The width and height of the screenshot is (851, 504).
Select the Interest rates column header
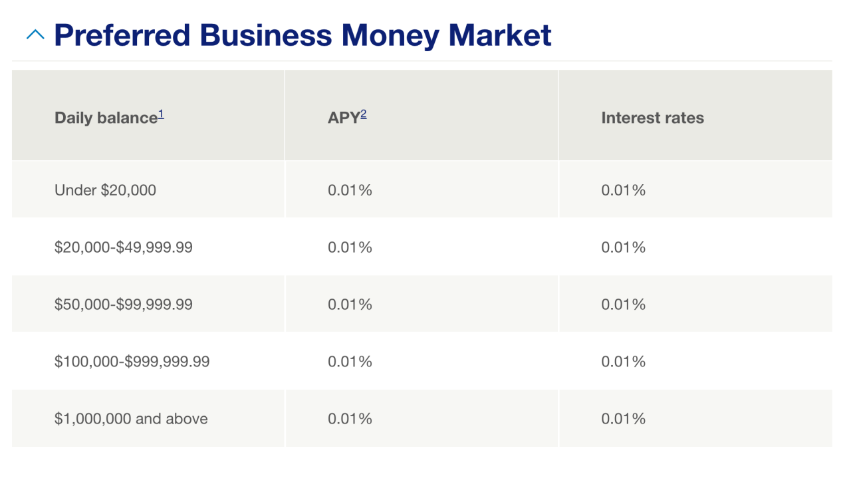point(652,118)
